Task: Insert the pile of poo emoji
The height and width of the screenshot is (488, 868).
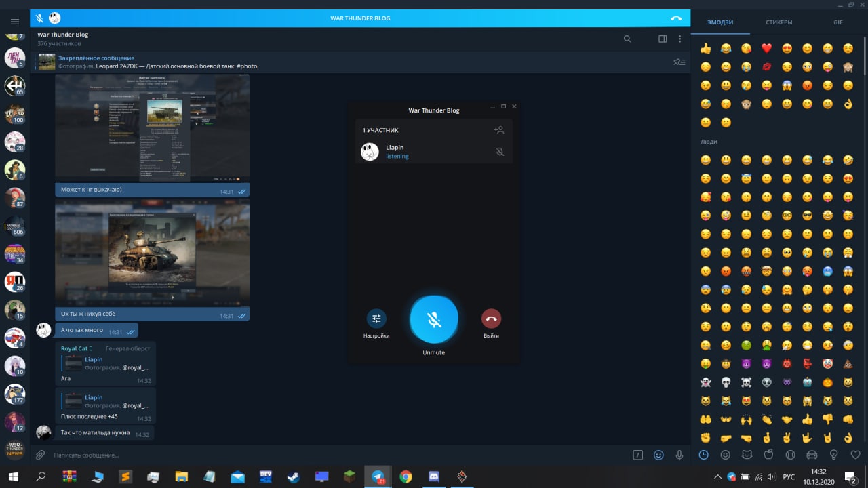Action: pos(848,363)
